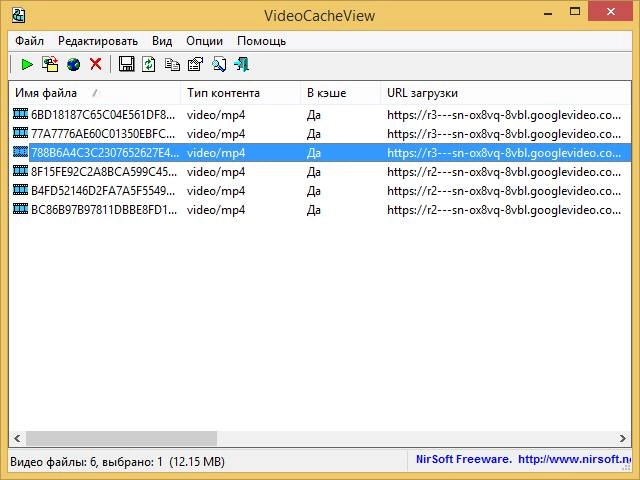Click film icon of BC86B97B97811DBBE8FD1 row
The width and height of the screenshot is (640, 480).
(20, 209)
